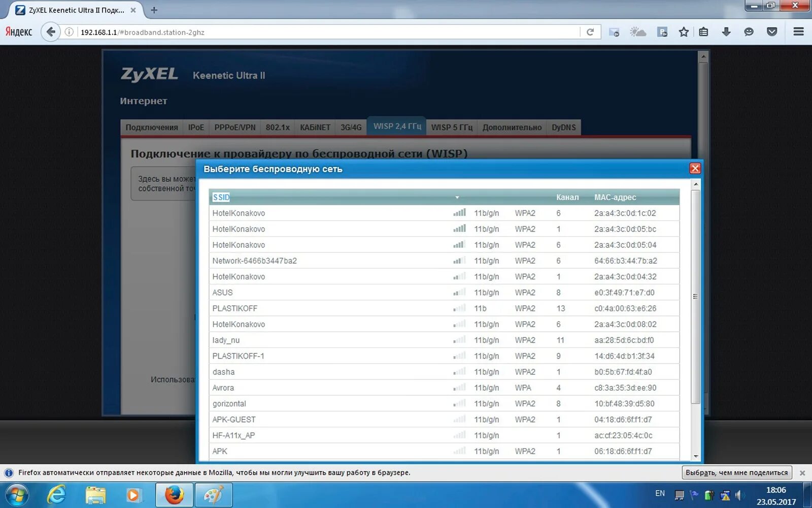812x508 pixels.
Task: Go to the DyDNS tab
Action: pyautogui.click(x=564, y=128)
